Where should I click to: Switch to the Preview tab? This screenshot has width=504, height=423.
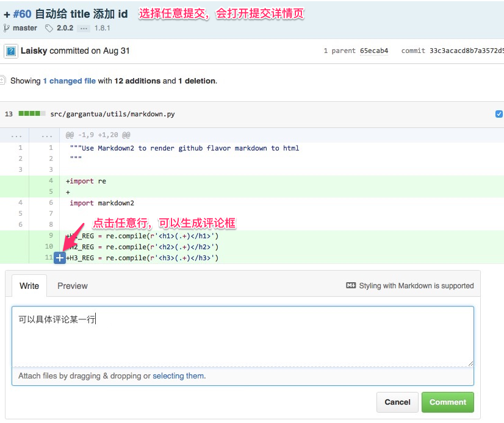coord(72,286)
